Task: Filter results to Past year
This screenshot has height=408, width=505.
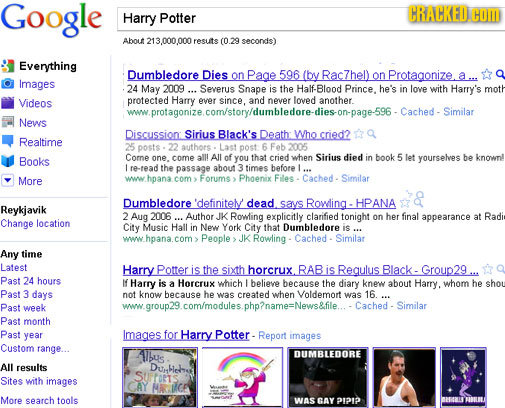Action: click(x=22, y=335)
